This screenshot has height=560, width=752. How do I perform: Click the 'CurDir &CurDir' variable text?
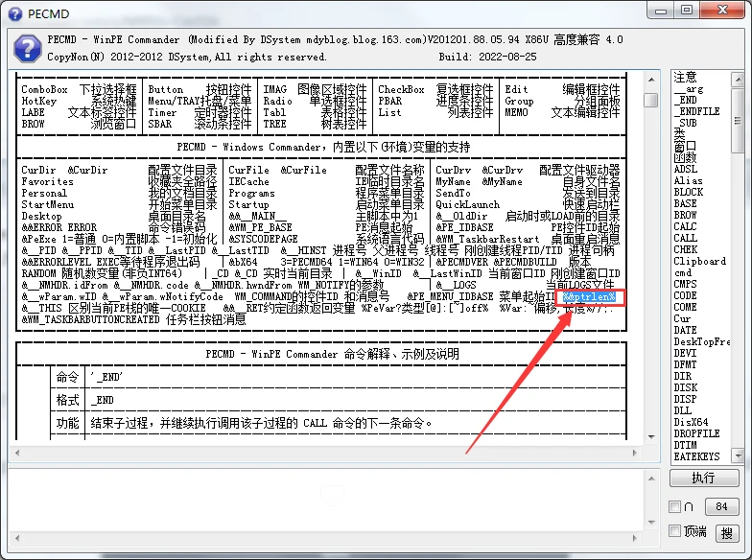click(65, 170)
